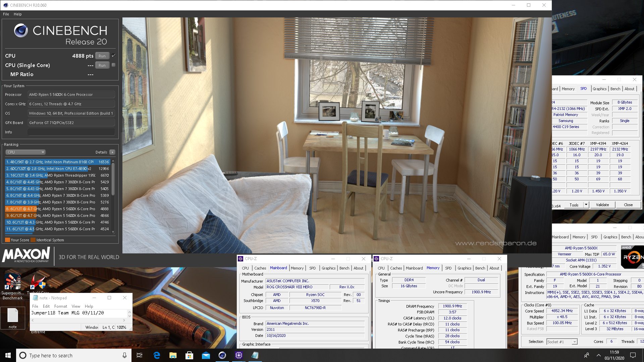Click the Info text field

[71, 132]
